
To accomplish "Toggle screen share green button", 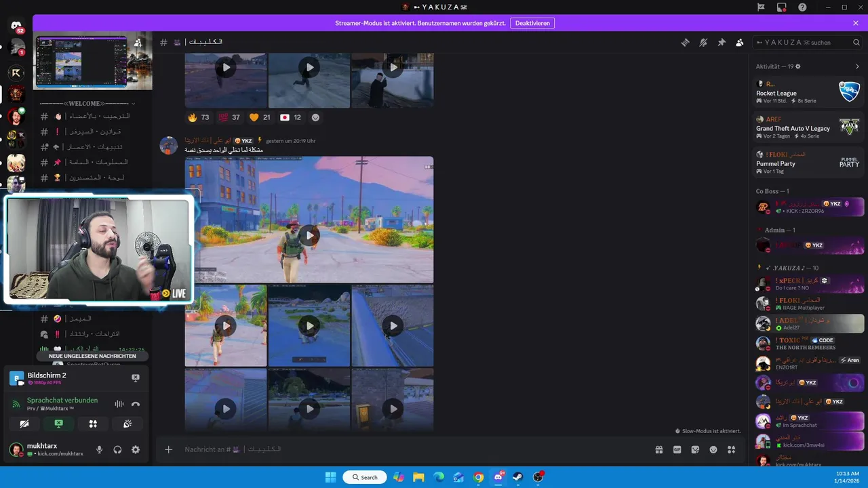I will [x=59, y=424].
